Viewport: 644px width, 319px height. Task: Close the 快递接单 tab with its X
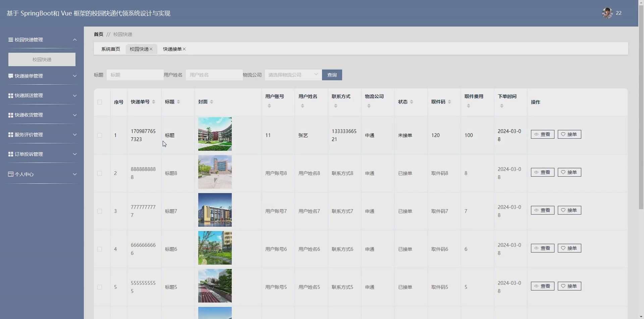click(184, 49)
